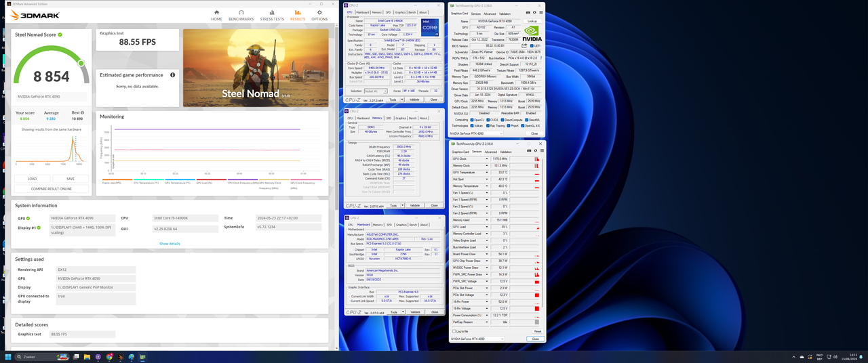Screen dimensions: 868x363
Task: Click the BIOS export share icon in GPU-Z
Action: point(526,45)
